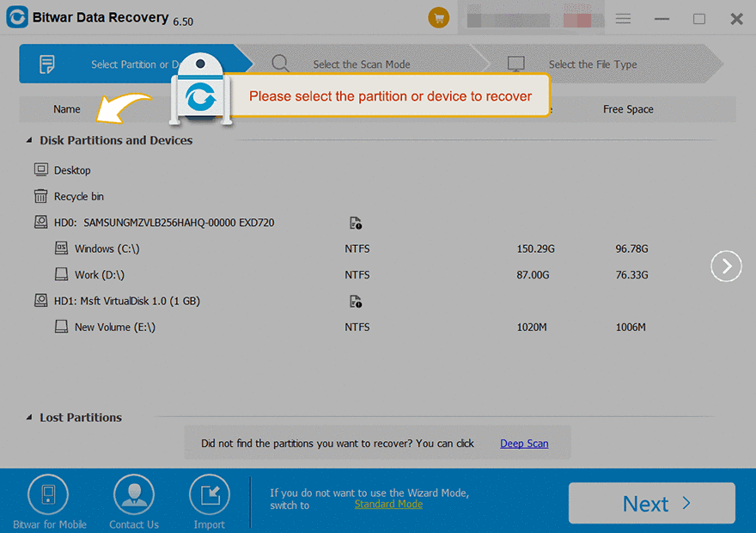Screen dimensions: 756x533
Task: Select New Volume (E:\) partition
Action: 114,328
